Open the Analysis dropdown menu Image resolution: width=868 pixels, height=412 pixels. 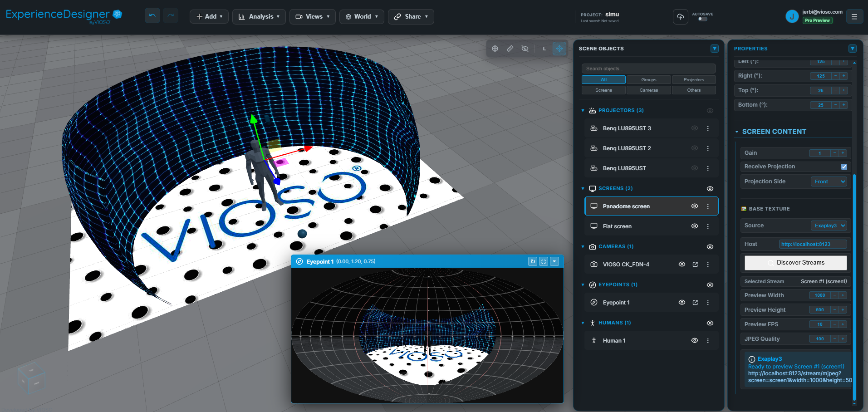(x=259, y=17)
